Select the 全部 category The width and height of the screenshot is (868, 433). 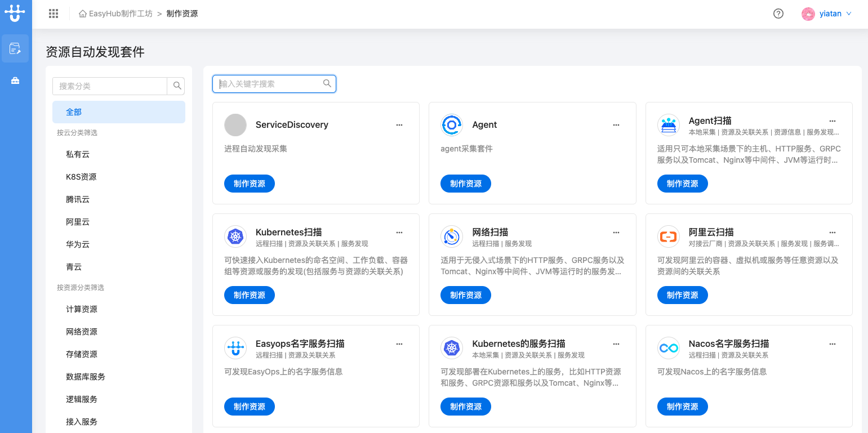(x=119, y=112)
